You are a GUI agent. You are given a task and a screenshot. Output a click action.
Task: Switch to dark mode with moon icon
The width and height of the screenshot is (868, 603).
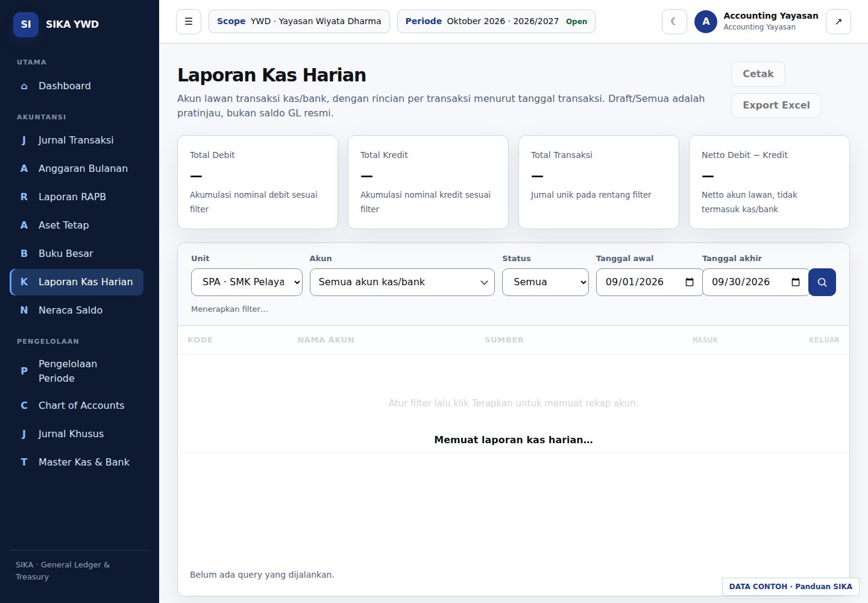675,22
